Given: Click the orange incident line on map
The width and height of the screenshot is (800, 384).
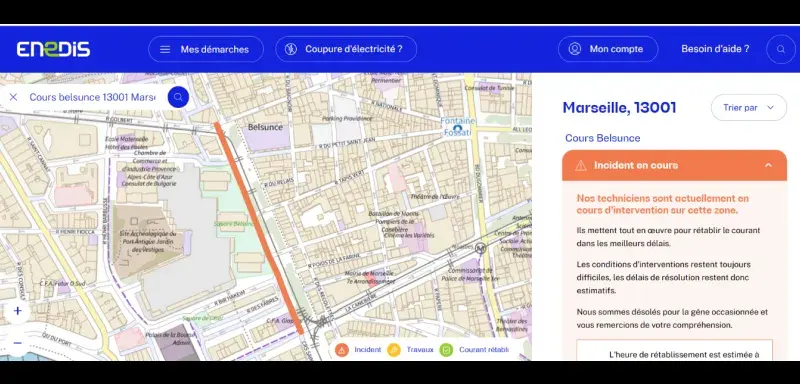Looking at the screenshot, I should pyautogui.click(x=259, y=228).
